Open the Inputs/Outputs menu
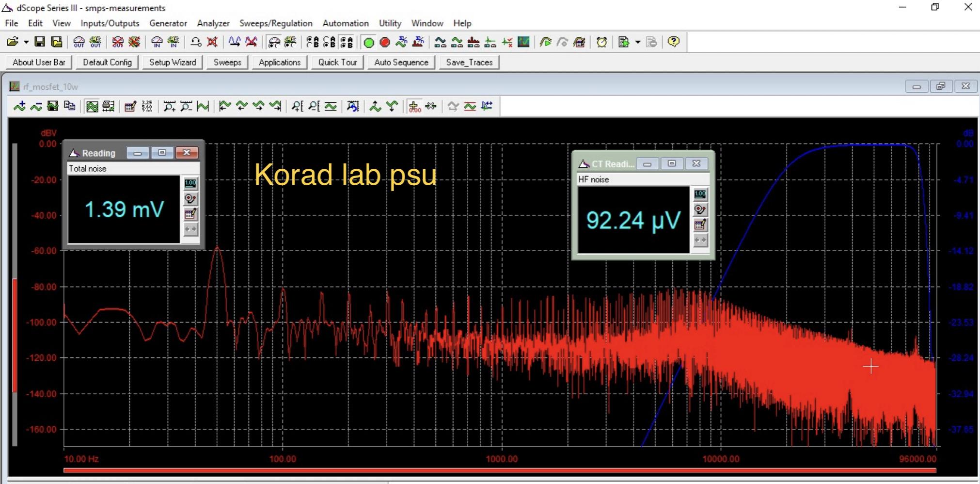Screen dimensions: 980x484 (x=110, y=23)
